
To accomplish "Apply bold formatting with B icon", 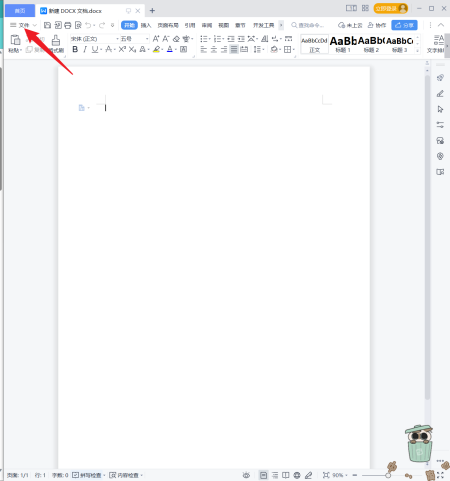I will point(75,49).
